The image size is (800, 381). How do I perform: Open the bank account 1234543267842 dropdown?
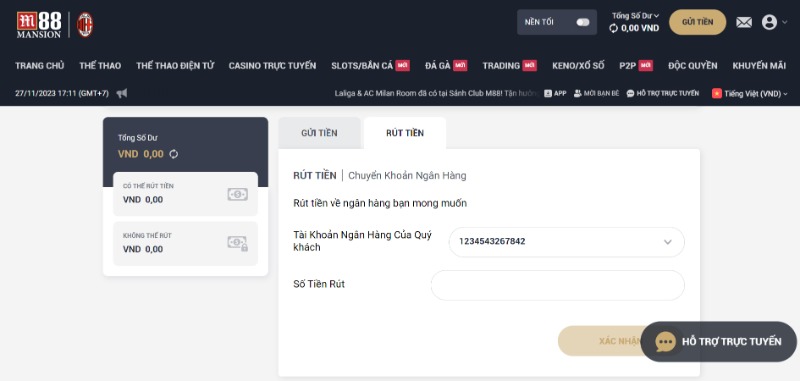click(567, 242)
